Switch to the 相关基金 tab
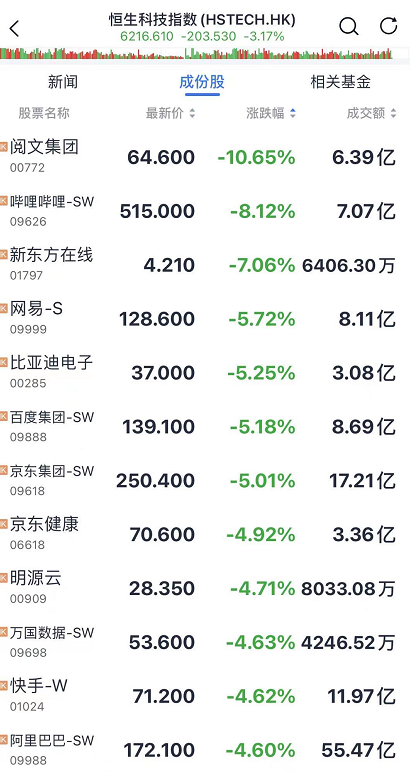Image resolution: width=410 pixels, height=772 pixels. pyautogui.click(x=341, y=82)
